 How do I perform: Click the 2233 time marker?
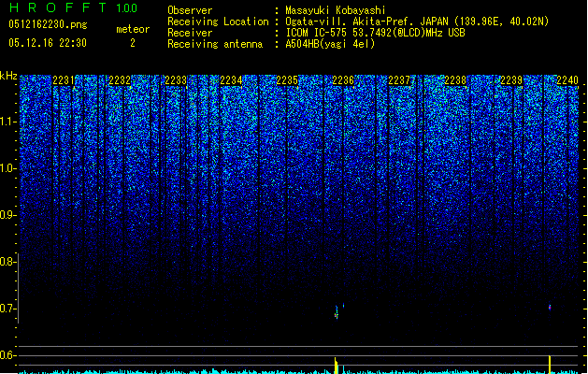(x=176, y=80)
